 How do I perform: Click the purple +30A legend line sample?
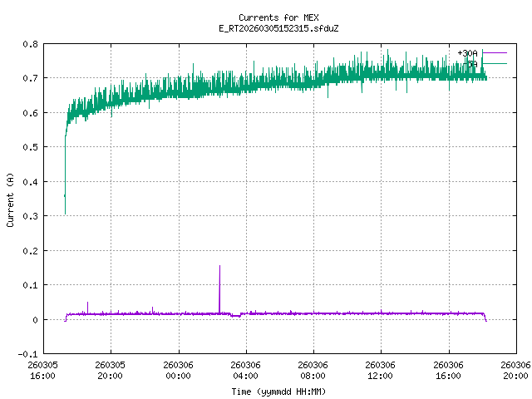click(x=494, y=53)
